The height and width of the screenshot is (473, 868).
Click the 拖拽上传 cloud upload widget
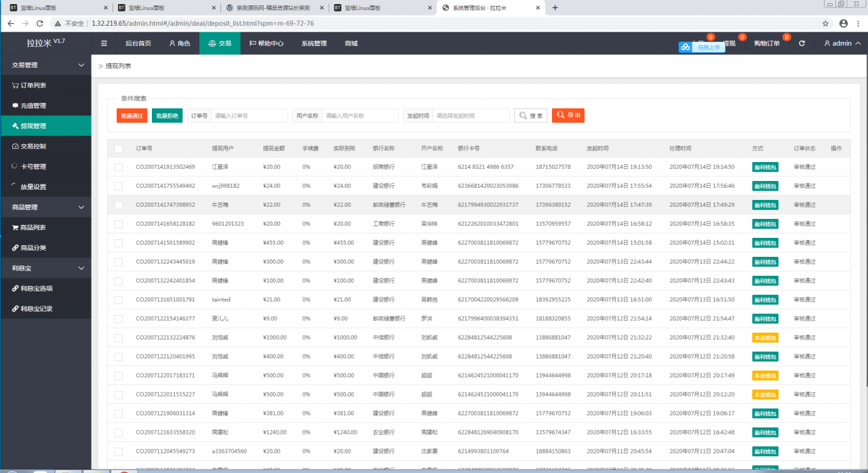point(702,47)
